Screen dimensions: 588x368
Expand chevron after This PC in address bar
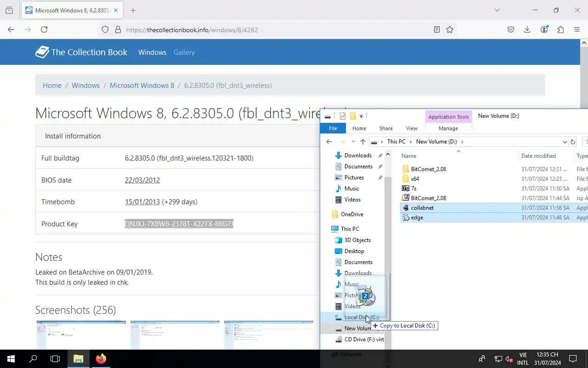tap(411, 142)
